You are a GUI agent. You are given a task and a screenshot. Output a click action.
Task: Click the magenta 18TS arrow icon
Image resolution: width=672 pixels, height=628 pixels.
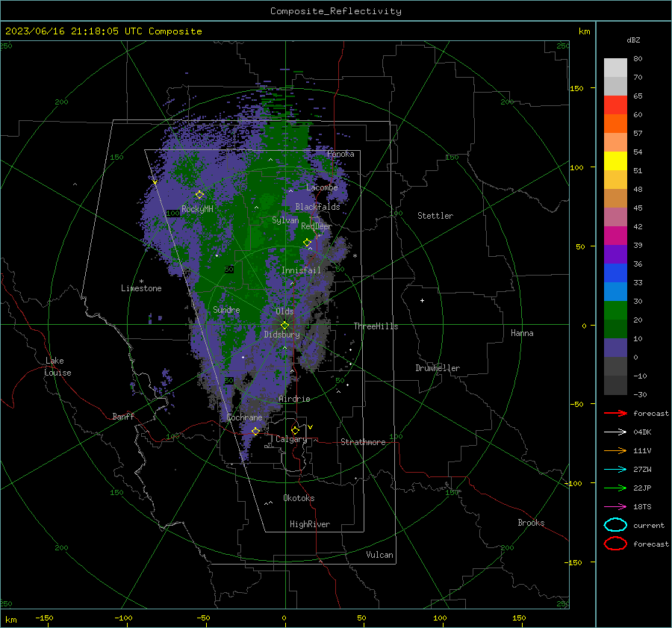pyautogui.click(x=615, y=507)
